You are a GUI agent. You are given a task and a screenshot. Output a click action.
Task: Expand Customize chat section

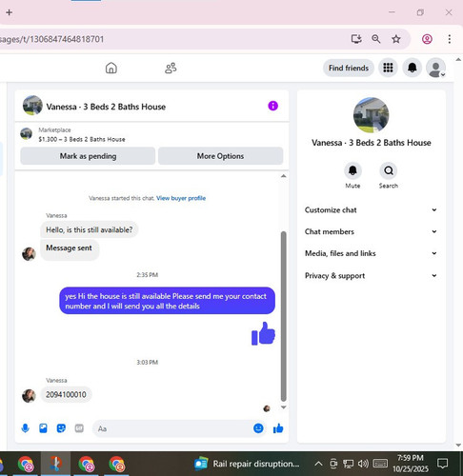371,209
